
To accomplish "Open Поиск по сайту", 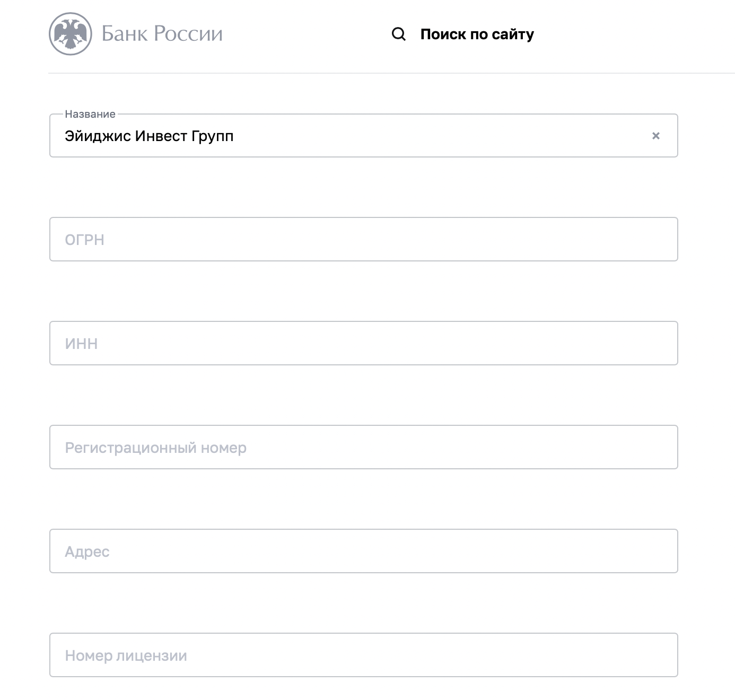I will 477,34.
